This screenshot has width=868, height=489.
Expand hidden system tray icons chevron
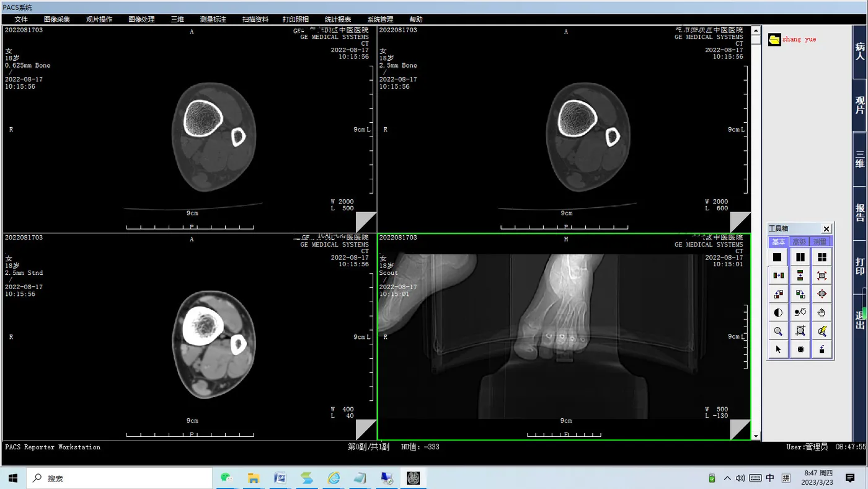pos(727,478)
